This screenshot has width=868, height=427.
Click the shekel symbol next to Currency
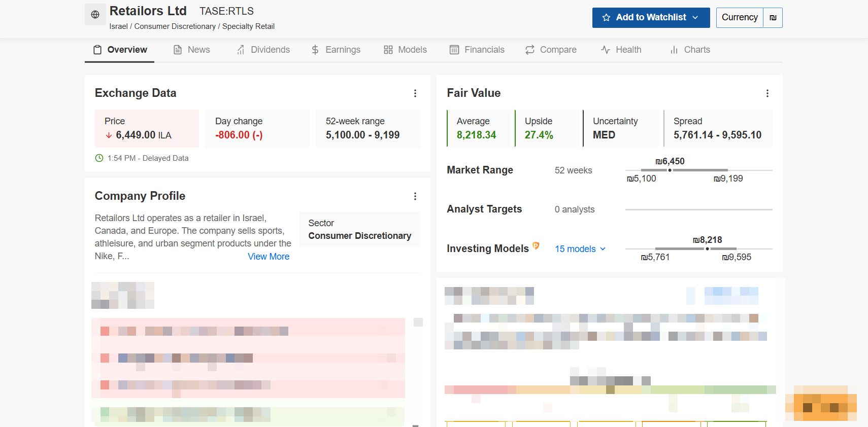(x=773, y=18)
